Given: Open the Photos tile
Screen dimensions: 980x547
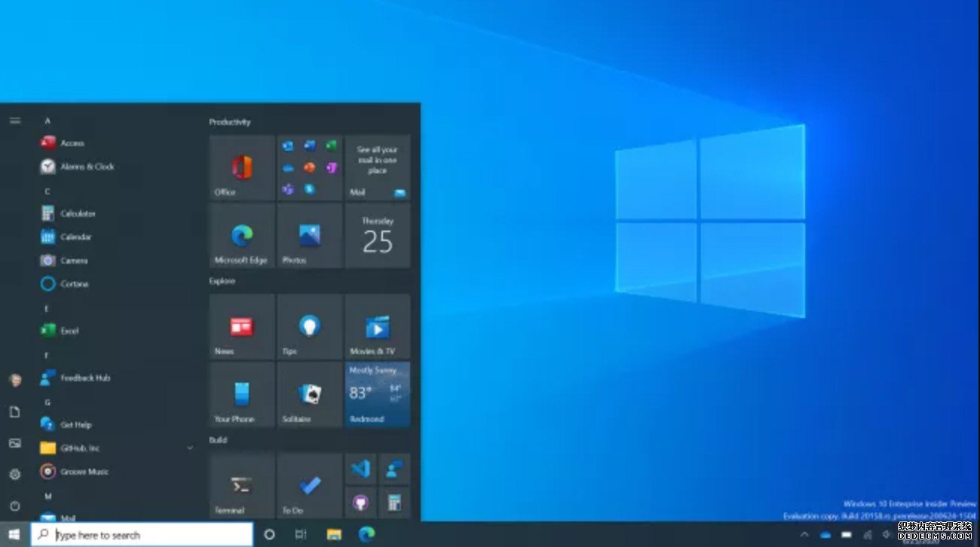Looking at the screenshot, I should tap(310, 236).
